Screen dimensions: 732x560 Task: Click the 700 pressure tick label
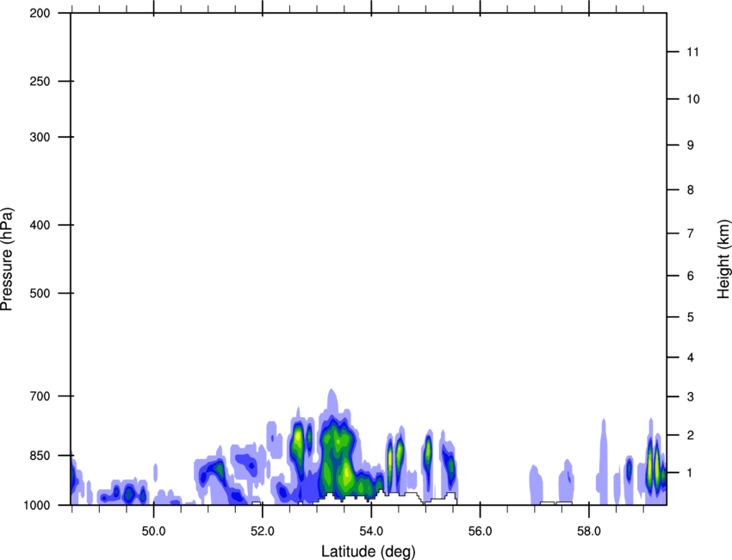(40, 396)
